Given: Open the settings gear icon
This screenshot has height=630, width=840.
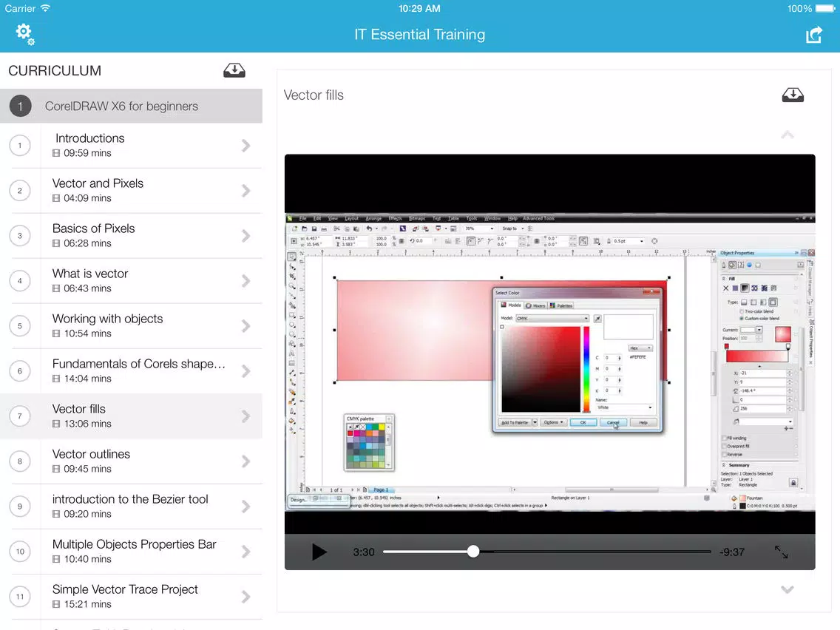Looking at the screenshot, I should click(24, 34).
